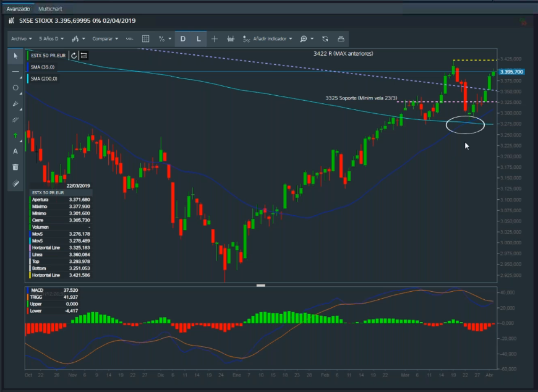Switch to the Multichart tab
Viewport: 538px width, 392px height.
[49, 9]
